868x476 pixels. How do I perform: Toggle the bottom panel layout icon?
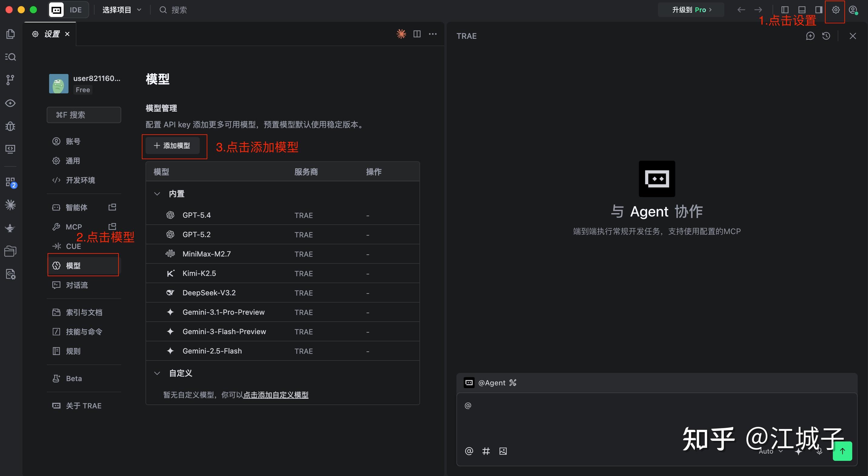[x=802, y=10]
